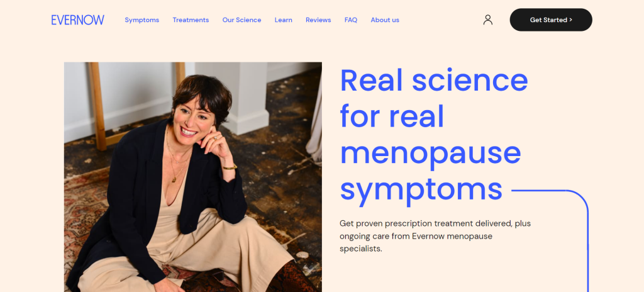Click the "Real science" headline line
The width and height of the screenshot is (644, 292).
[x=434, y=81]
